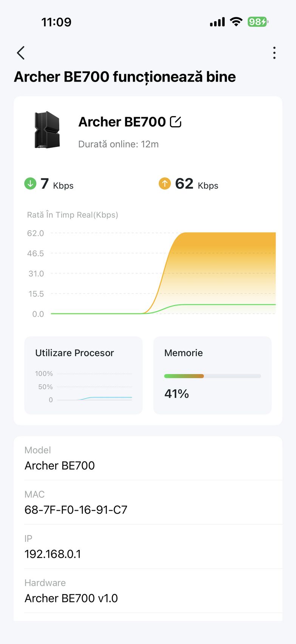
Task: Tap the memory usage progress bar
Action: point(212,376)
